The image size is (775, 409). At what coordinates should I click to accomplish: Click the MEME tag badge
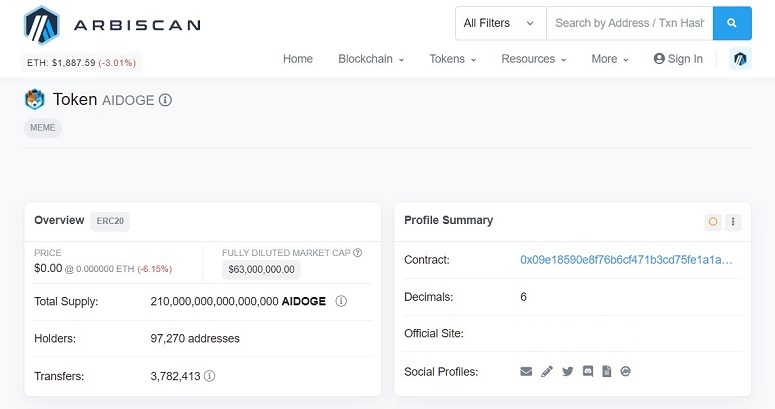coord(43,128)
